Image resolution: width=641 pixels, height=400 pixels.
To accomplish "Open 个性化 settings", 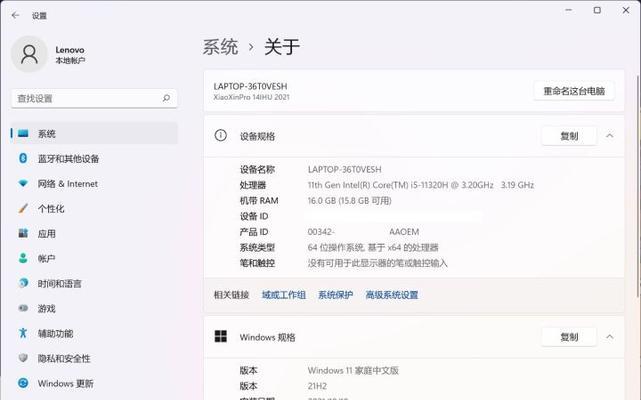I will point(94,209).
